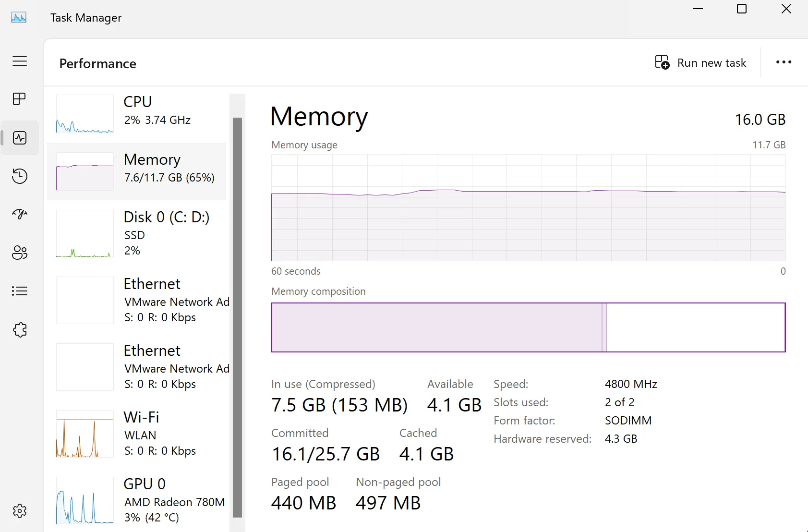Screen dimensions: 808x532
Task: View the Wi-Fi WLAN performance
Action: click(x=137, y=434)
